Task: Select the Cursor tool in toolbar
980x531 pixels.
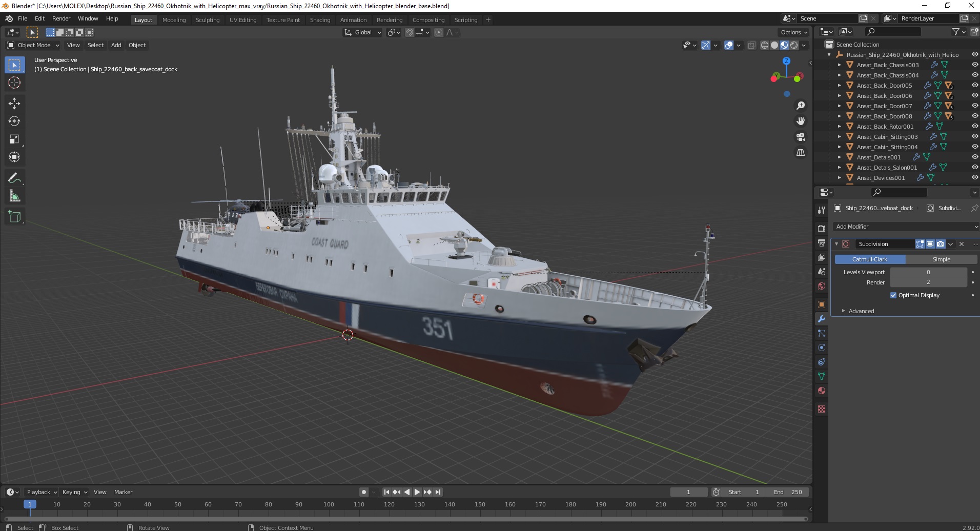Action: [x=14, y=83]
